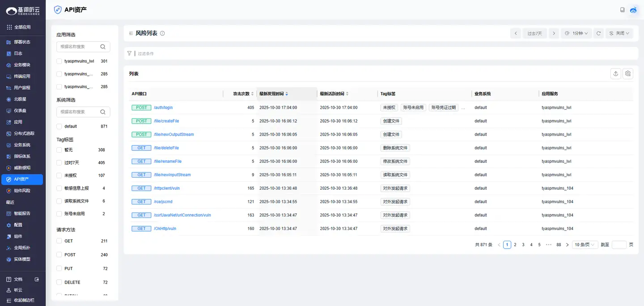Image resolution: width=644 pixels, height=306 pixels.
Task: Open the 1分钟 refresh interval dropdown
Action: pos(576,33)
